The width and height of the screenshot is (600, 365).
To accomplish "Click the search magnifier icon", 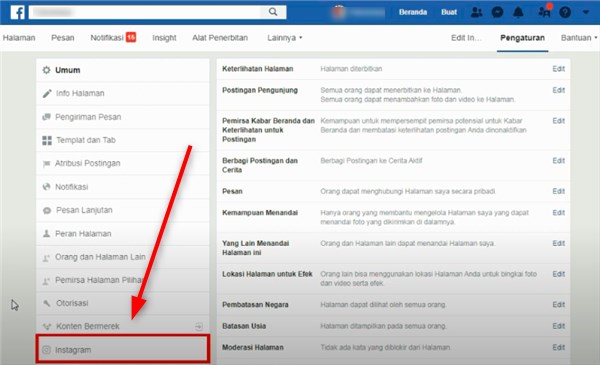I will coord(273,12).
